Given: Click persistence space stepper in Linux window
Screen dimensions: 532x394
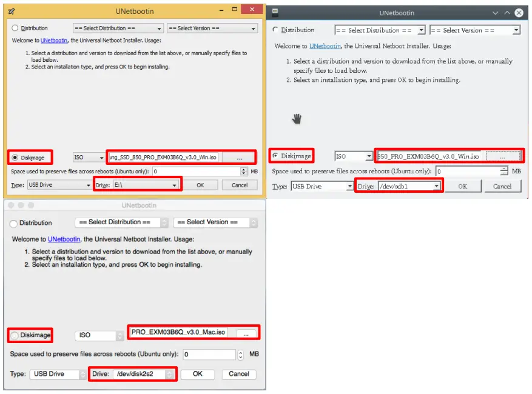Looking at the screenshot, I should [x=505, y=171].
